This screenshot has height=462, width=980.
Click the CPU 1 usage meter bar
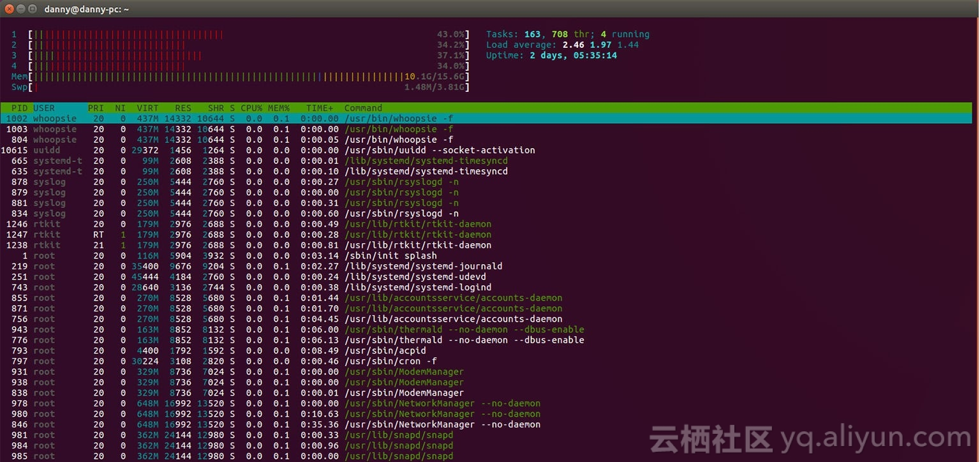tap(249, 34)
